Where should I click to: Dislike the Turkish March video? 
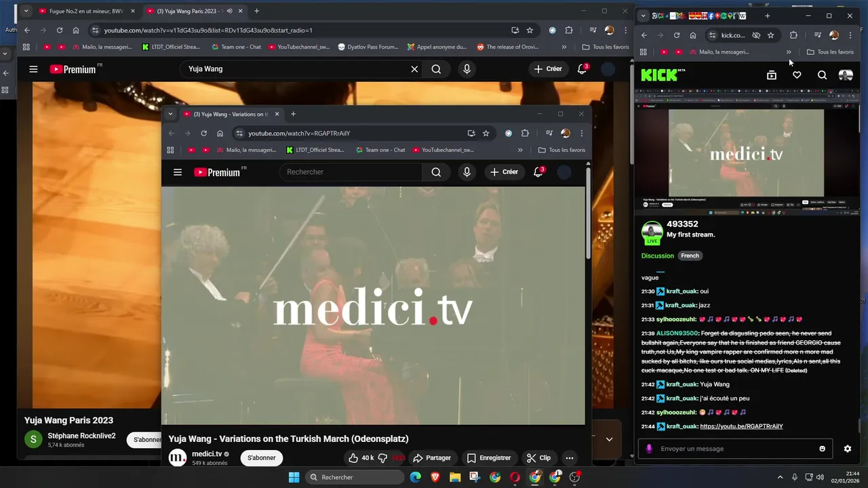pyautogui.click(x=382, y=458)
